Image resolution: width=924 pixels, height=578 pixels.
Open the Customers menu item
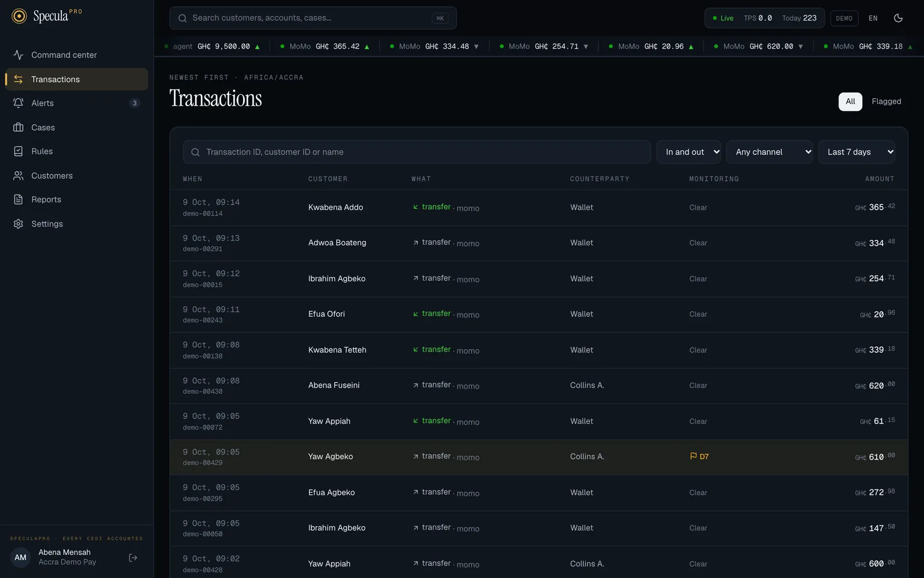coord(77,176)
